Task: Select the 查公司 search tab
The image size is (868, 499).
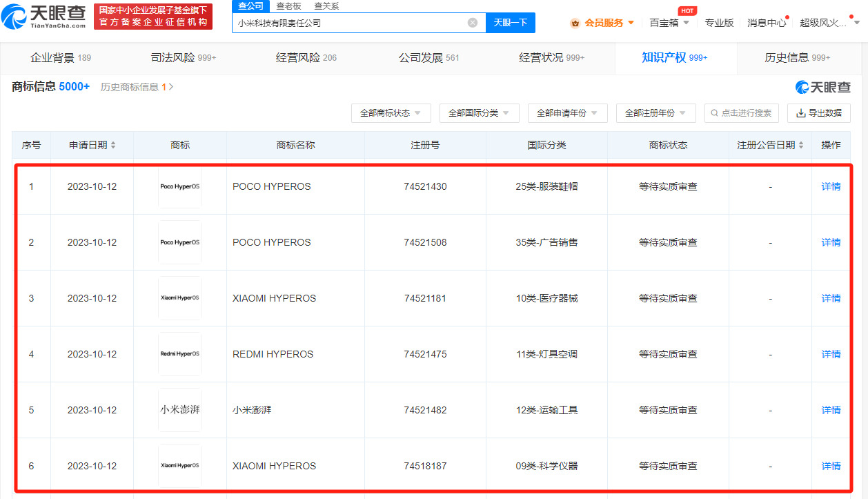Action: [250, 6]
